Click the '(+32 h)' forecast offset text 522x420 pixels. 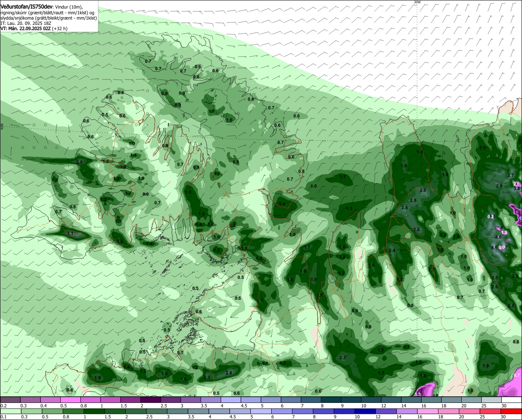coord(60,29)
